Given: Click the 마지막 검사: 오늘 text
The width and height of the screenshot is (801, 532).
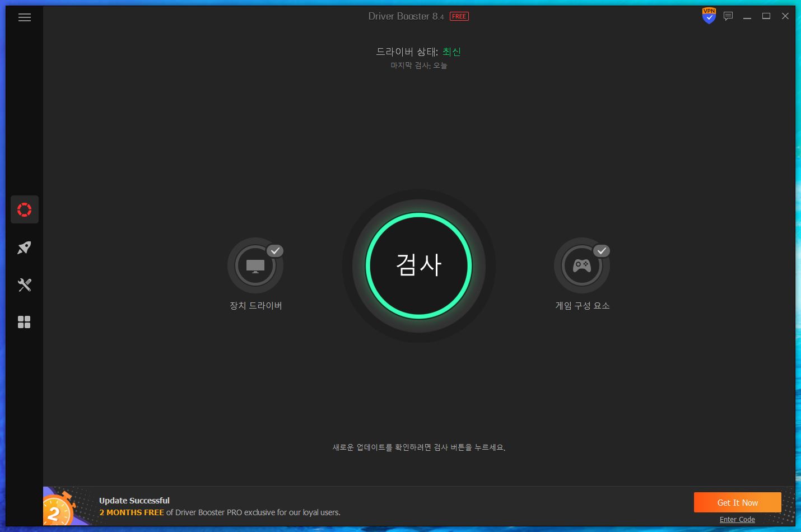Looking at the screenshot, I should click(419, 66).
